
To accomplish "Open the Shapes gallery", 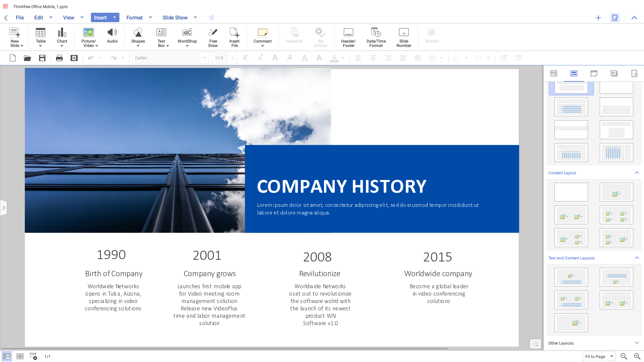I will pyautogui.click(x=138, y=37).
